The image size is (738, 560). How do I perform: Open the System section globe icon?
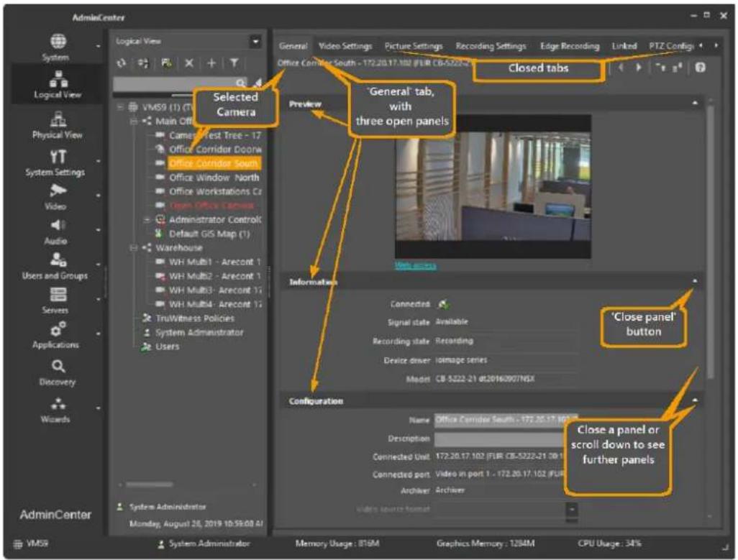58,42
